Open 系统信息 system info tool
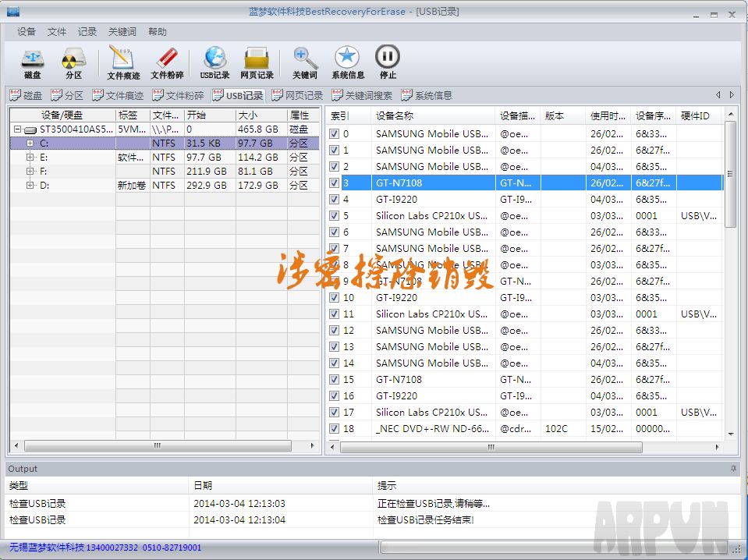748x560 pixels. coord(348,63)
